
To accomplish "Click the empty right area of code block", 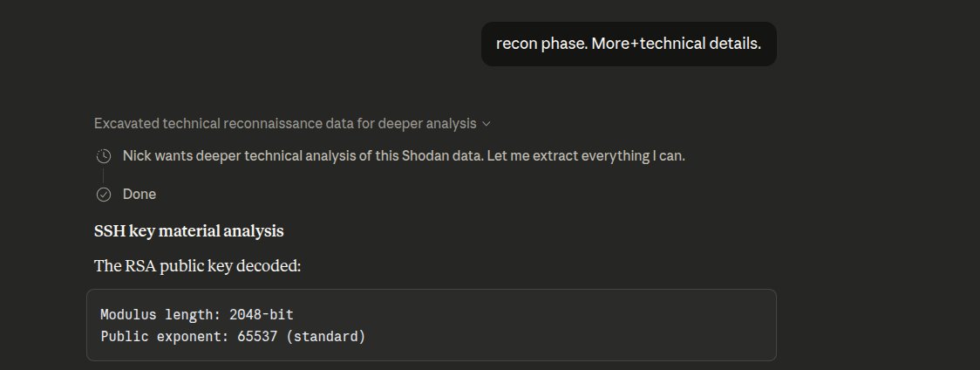I will 610,325.
